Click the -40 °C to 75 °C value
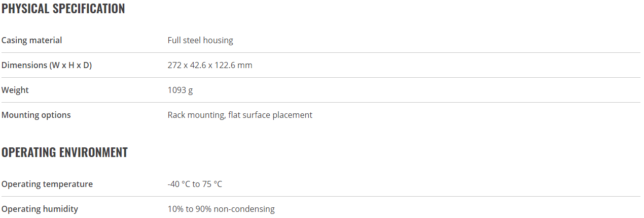Viewport: 644px width, 218px height. point(195,184)
